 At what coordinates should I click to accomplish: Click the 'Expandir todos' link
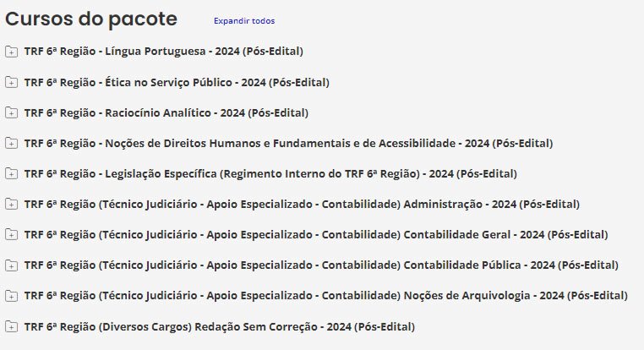[243, 20]
